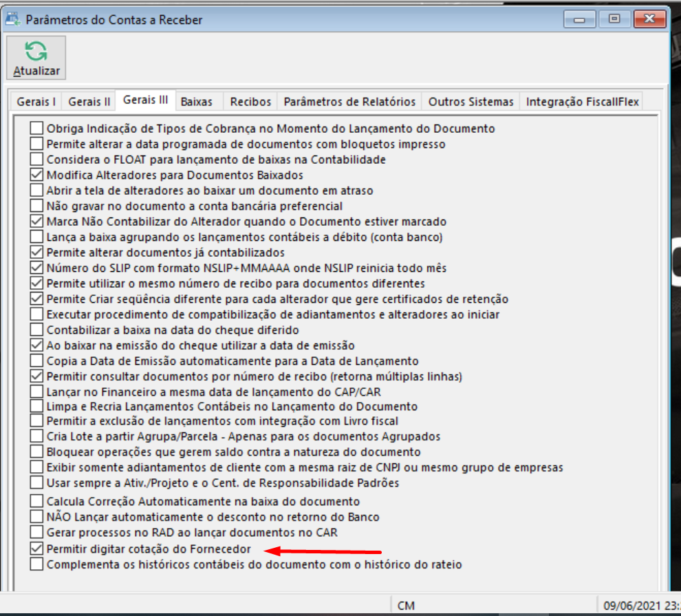Viewport: 681px width, 616px height.
Task: Check Copia a Data de Emissão automaticamente
Action: pyautogui.click(x=36, y=361)
